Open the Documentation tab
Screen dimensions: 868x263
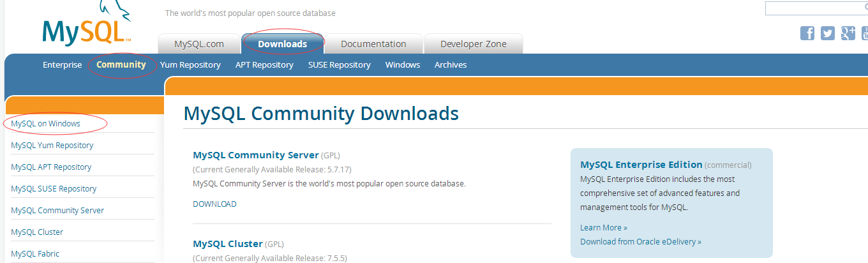pyautogui.click(x=373, y=44)
